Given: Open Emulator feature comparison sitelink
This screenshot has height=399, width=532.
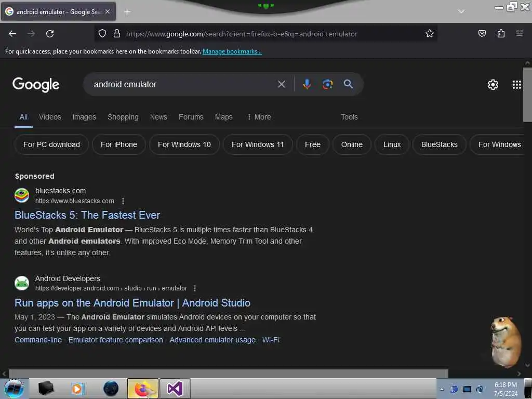Looking at the screenshot, I should [x=116, y=340].
